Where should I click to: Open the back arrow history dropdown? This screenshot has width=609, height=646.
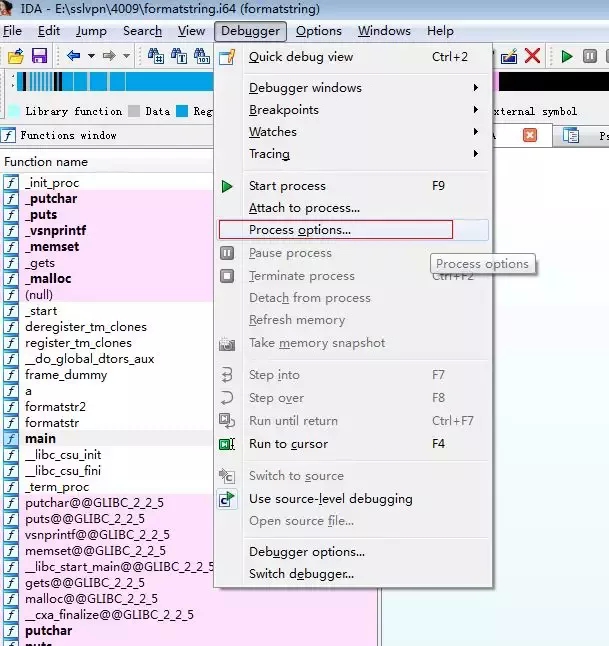91,56
